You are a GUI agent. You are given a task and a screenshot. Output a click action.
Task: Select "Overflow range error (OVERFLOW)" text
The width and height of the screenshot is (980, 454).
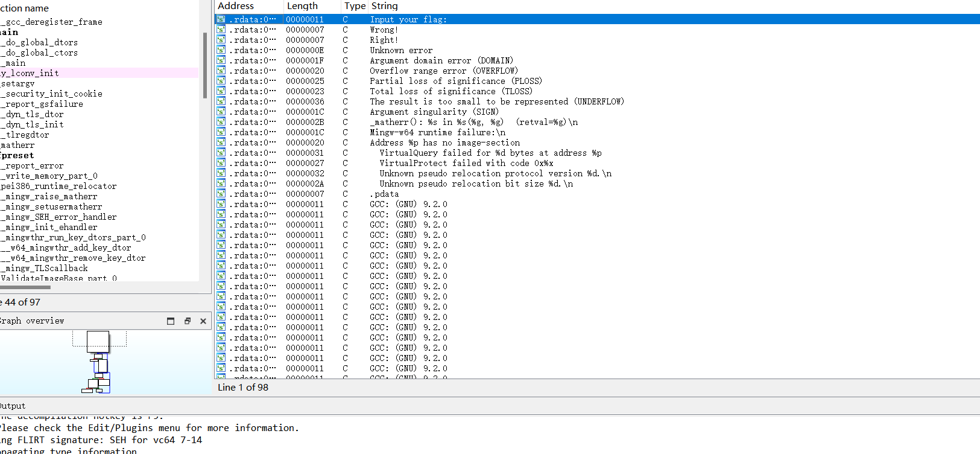tap(444, 71)
